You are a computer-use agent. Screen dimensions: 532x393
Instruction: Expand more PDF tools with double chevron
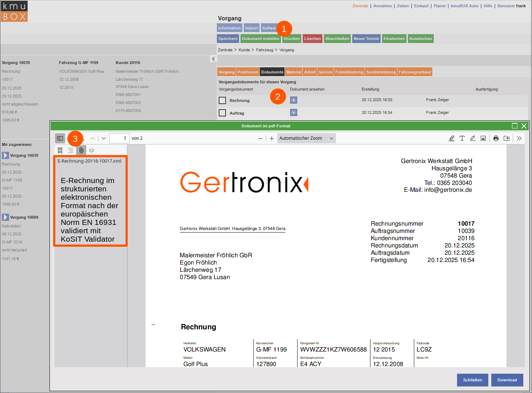point(519,138)
